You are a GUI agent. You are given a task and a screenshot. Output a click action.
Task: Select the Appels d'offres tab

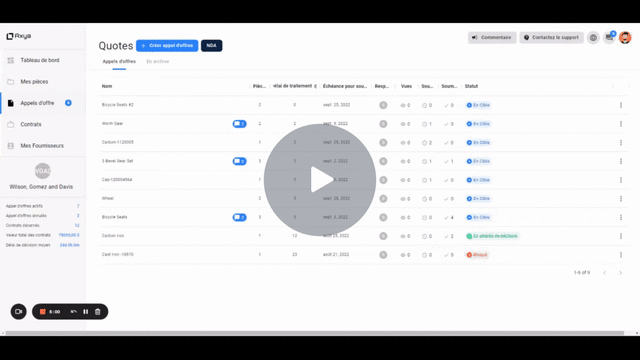(119, 62)
